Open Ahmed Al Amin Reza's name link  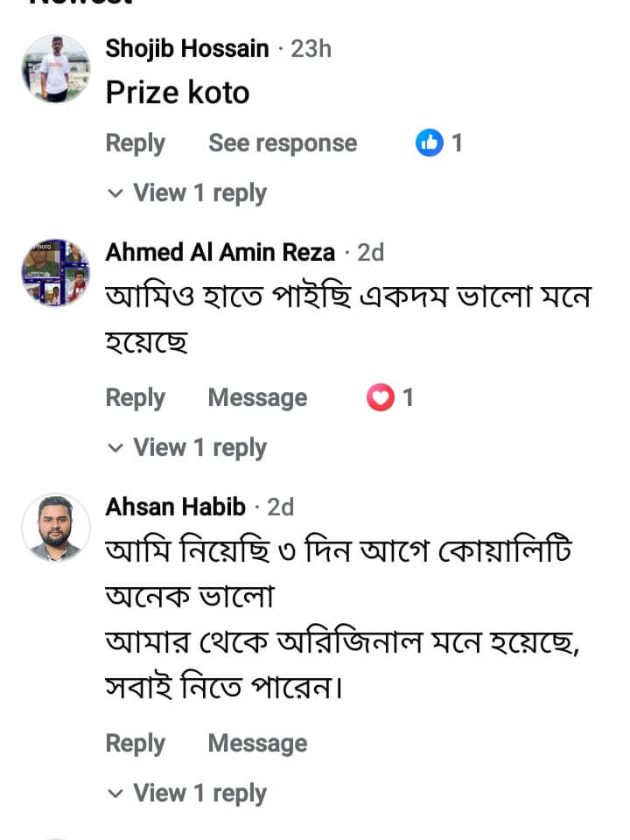[x=220, y=253]
